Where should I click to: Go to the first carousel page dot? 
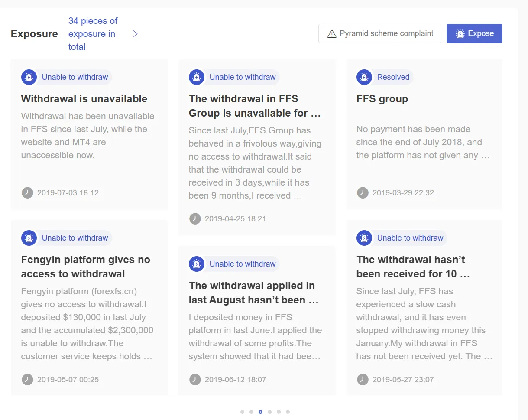(x=242, y=412)
